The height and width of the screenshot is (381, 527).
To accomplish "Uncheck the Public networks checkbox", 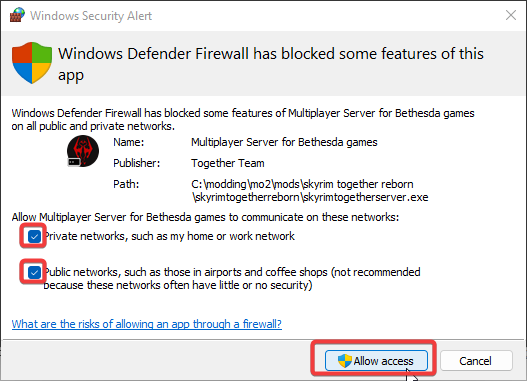I will click(34, 272).
